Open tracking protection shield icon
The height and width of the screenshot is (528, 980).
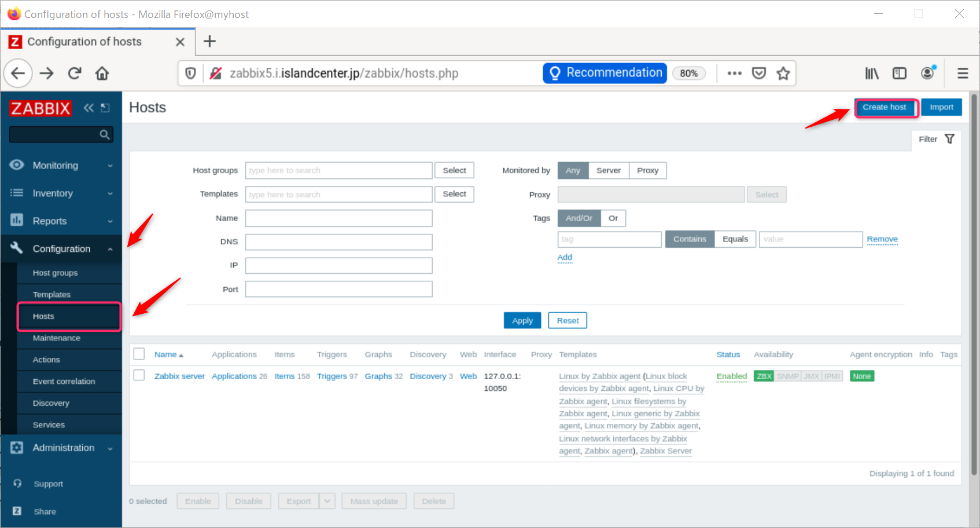190,74
